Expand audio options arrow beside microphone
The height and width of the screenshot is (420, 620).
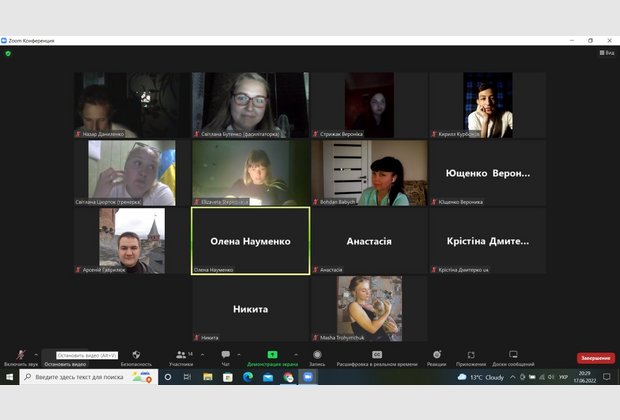tap(36, 354)
